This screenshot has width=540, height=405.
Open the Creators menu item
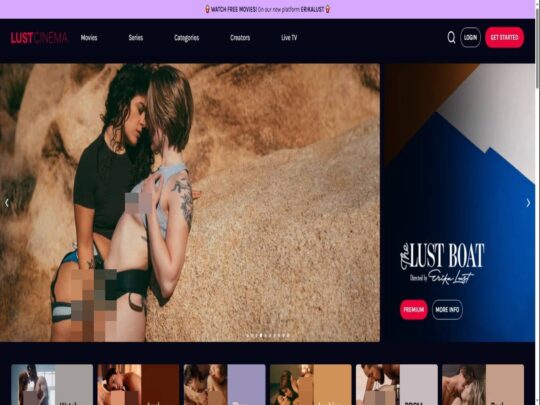tap(240, 38)
